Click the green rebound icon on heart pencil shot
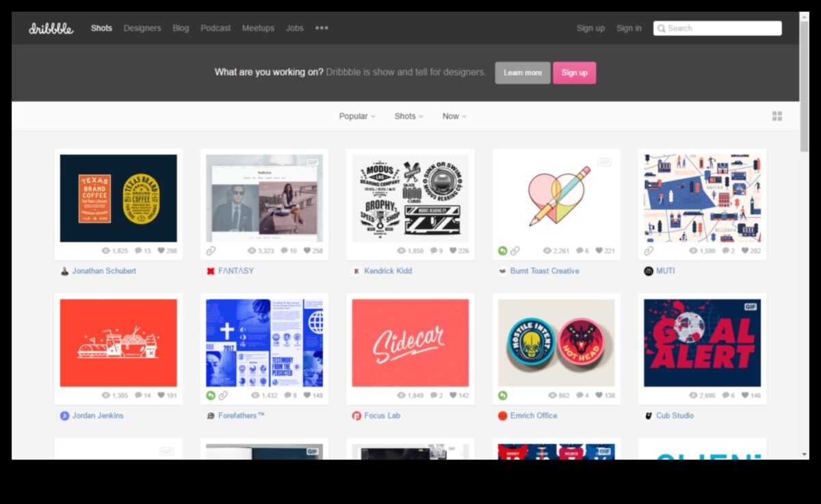 pyautogui.click(x=503, y=251)
